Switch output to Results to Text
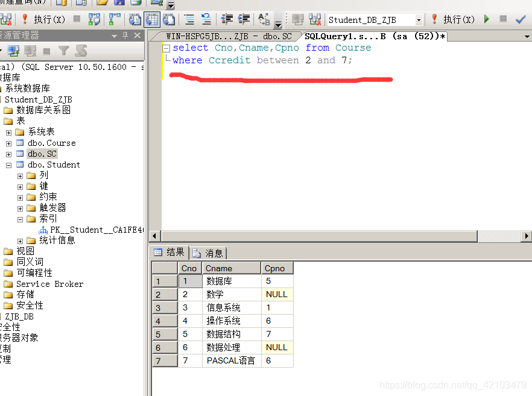 tap(135, 19)
